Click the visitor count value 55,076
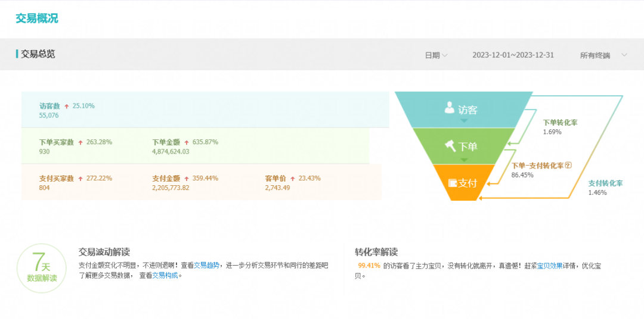This screenshot has width=644, height=321. coord(49,116)
